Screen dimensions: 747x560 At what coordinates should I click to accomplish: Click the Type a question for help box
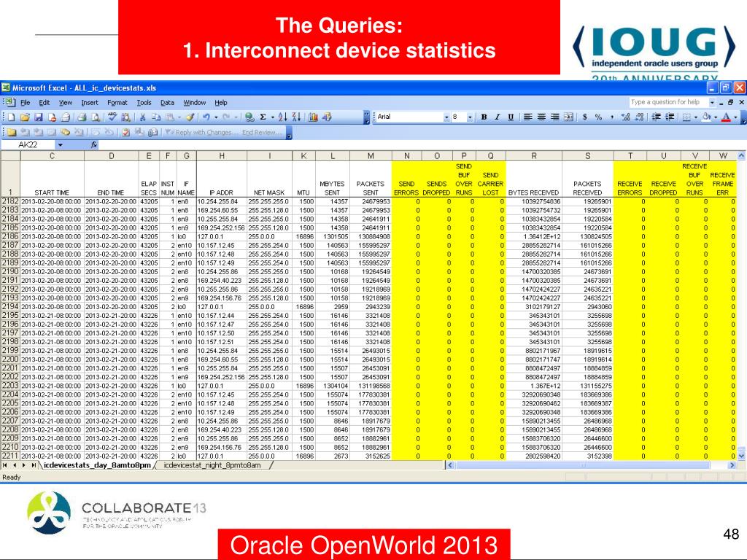(x=668, y=102)
